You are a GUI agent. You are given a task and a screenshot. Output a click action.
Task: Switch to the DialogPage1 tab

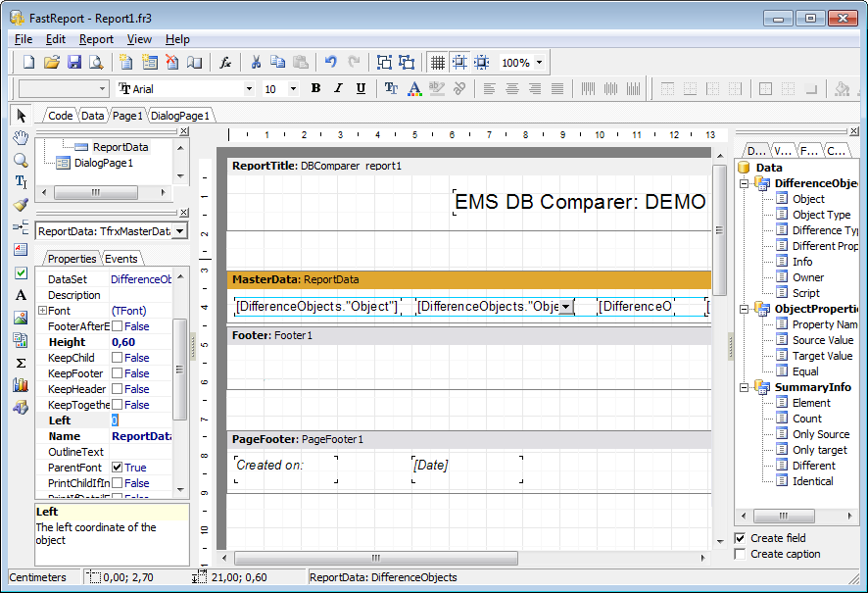tap(180, 115)
